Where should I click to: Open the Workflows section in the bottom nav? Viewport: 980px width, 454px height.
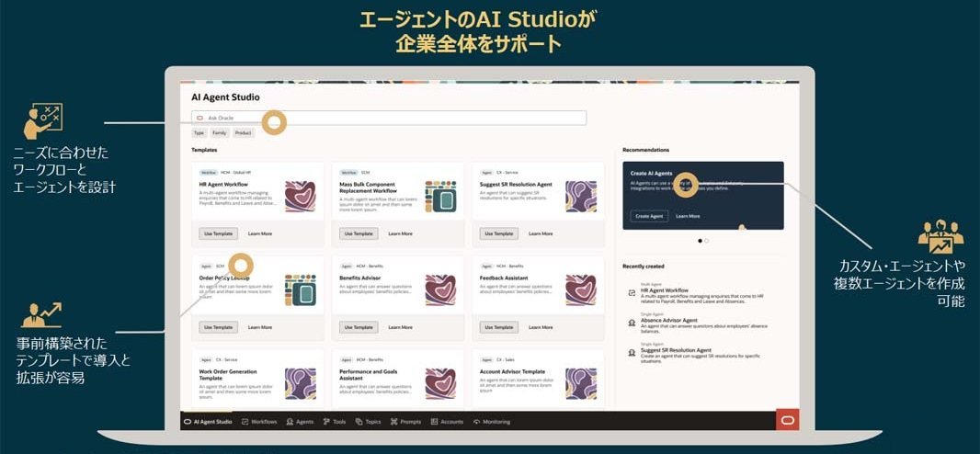click(x=259, y=422)
